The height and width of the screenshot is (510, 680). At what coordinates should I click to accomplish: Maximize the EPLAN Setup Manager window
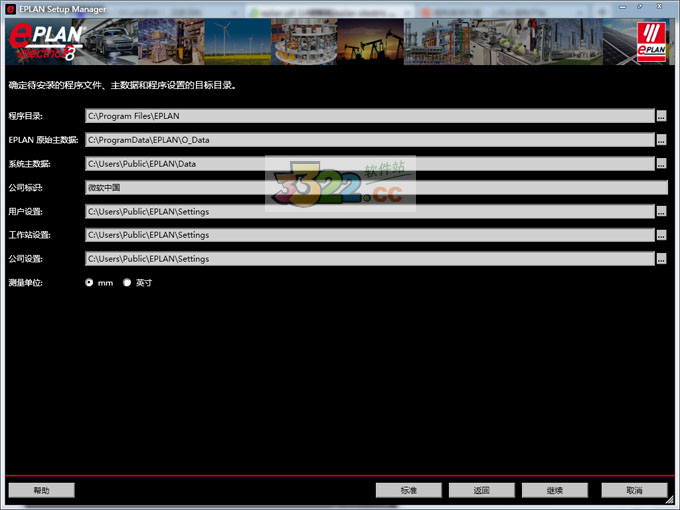pos(640,7)
